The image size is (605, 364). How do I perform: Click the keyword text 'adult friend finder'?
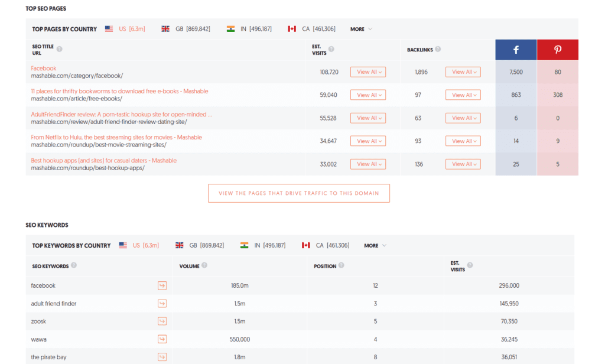[x=54, y=303]
